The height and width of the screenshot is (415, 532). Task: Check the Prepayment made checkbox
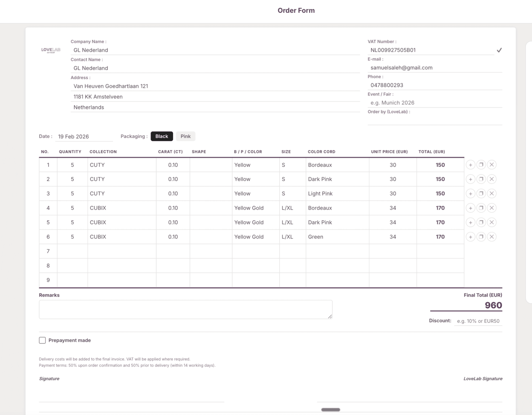(x=42, y=340)
